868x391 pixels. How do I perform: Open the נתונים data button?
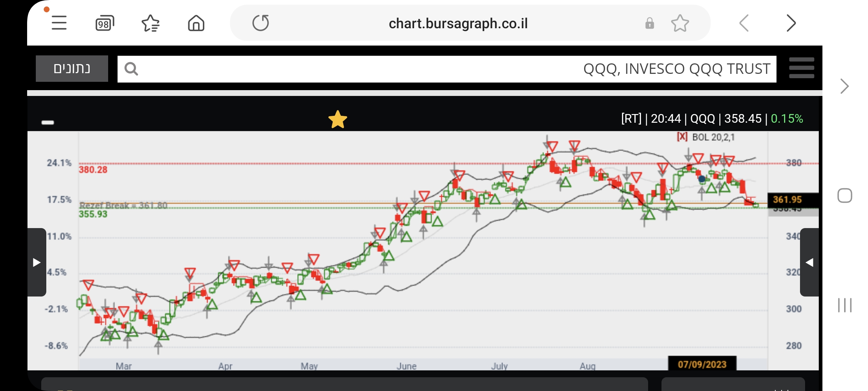(x=72, y=69)
